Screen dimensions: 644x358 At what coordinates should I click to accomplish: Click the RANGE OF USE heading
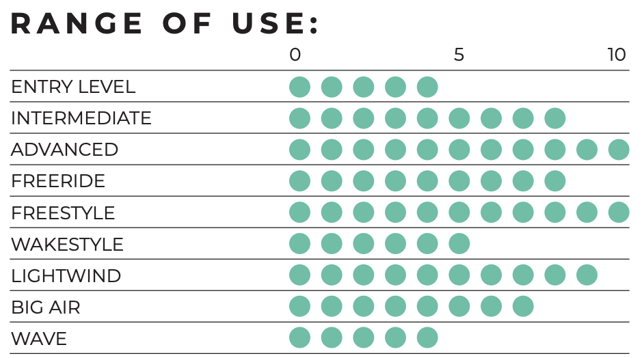(165, 23)
